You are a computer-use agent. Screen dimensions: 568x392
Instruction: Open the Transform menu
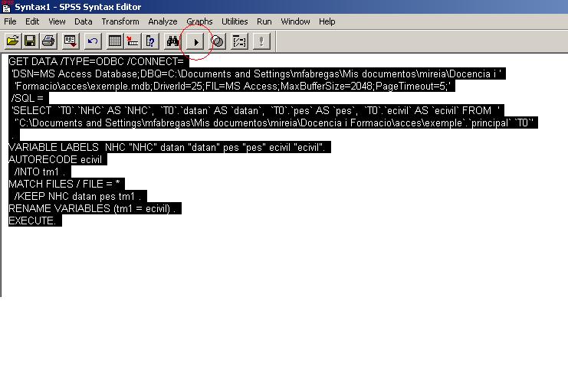coord(120,21)
